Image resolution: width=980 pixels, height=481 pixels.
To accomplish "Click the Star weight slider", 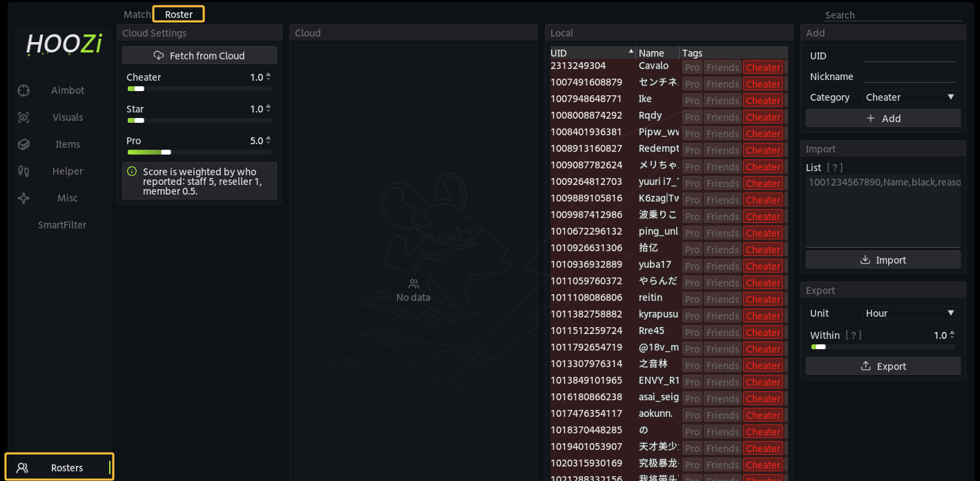I will point(200,121).
